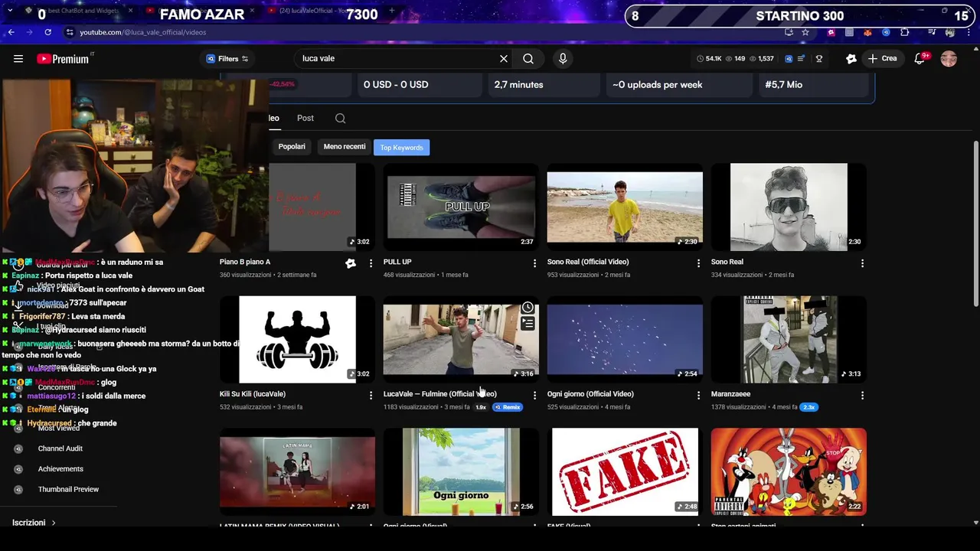
Task: Click the magnifier search submit button
Action: pos(528,58)
